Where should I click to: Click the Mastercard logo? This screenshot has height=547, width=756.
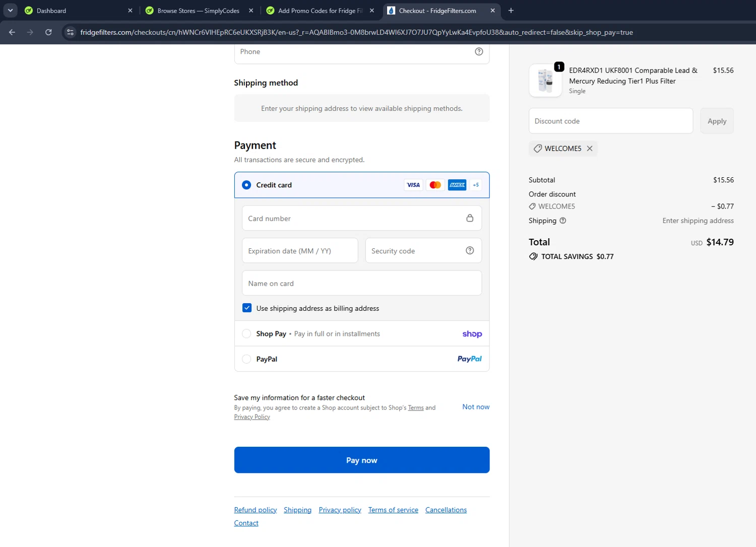(x=435, y=185)
